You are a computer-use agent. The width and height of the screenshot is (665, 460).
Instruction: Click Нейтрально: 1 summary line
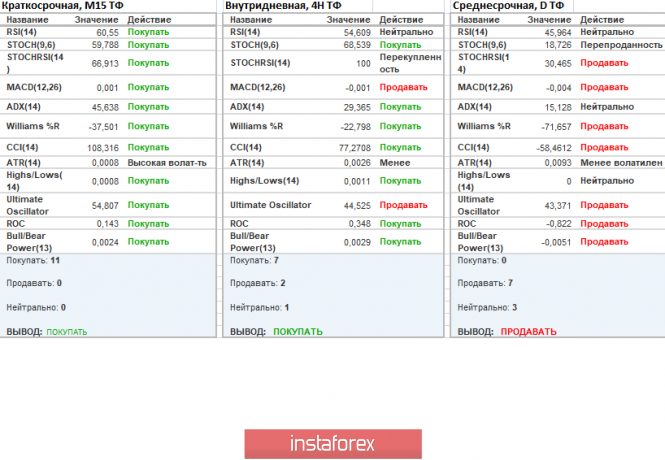259,308
